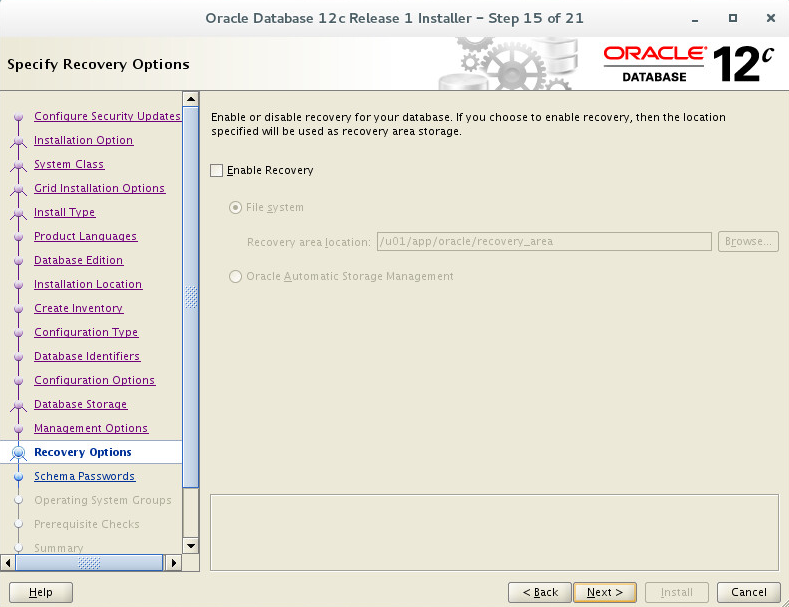Click the step bullet beside Installation Option
The width and height of the screenshot is (789, 607).
[x=19, y=141]
